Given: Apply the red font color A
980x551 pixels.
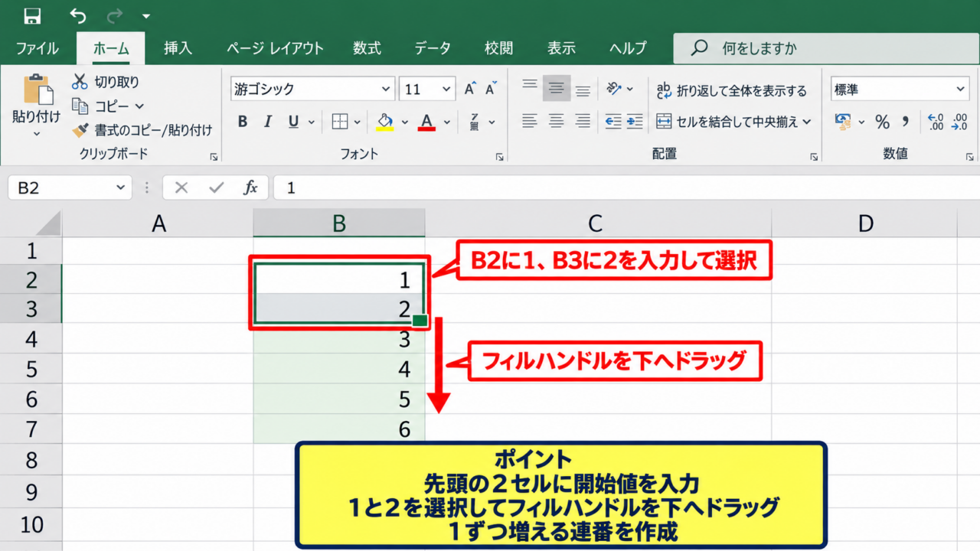Looking at the screenshot, I should click(427, 122).
